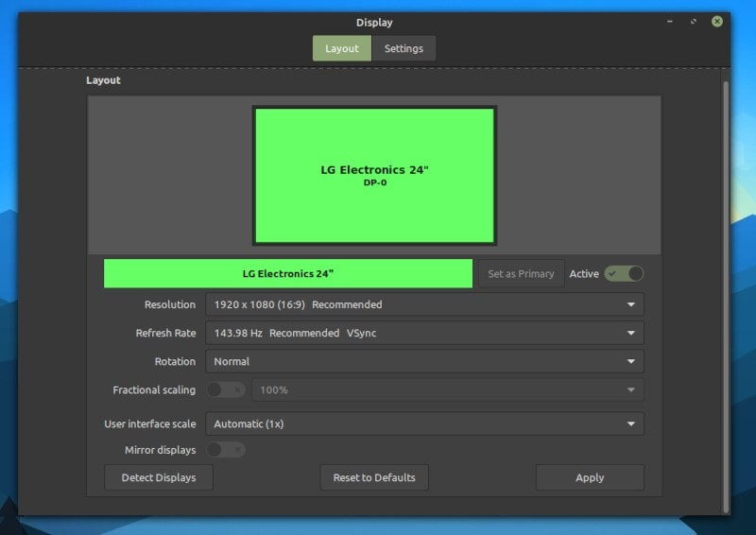The height and width of the screenshot is (535, 756).
Task: Select the LG Electronics 24" monitor preview
Action: click(374, 176)
